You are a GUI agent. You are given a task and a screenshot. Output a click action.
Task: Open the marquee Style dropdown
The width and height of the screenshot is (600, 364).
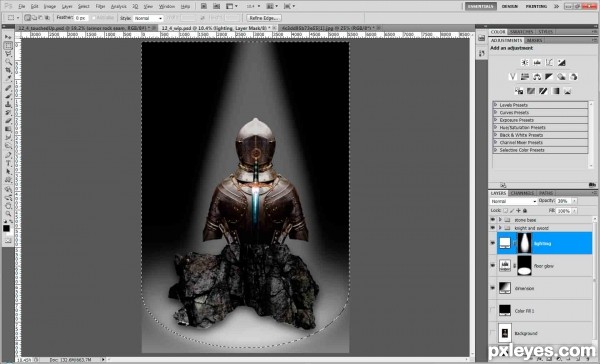tap(148, 18)
